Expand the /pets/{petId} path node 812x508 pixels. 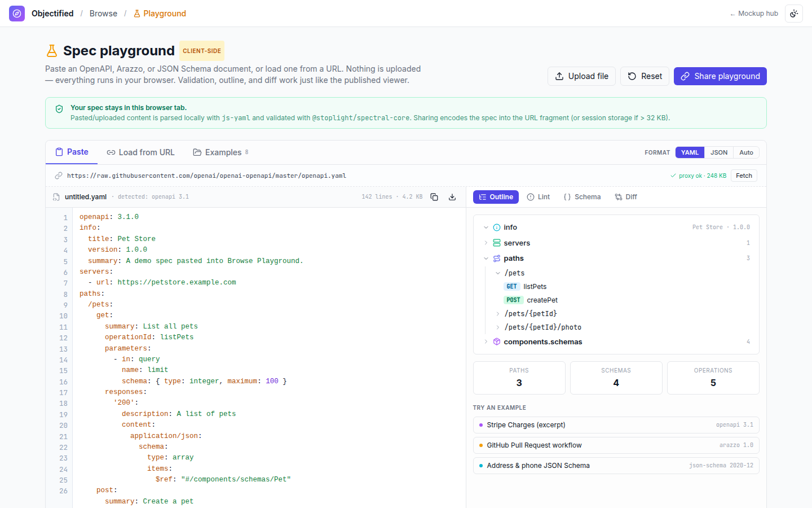pyautogui.click(x=498, y=314)
